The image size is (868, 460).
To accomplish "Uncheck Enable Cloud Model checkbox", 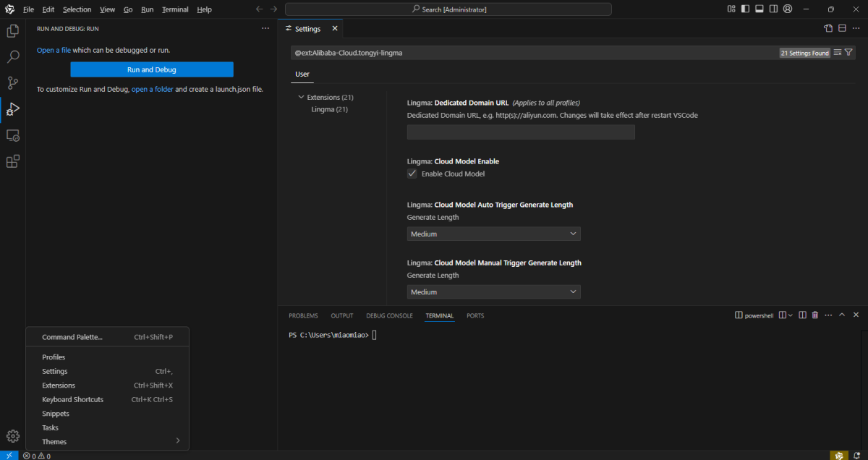I will tap(412, 174).
